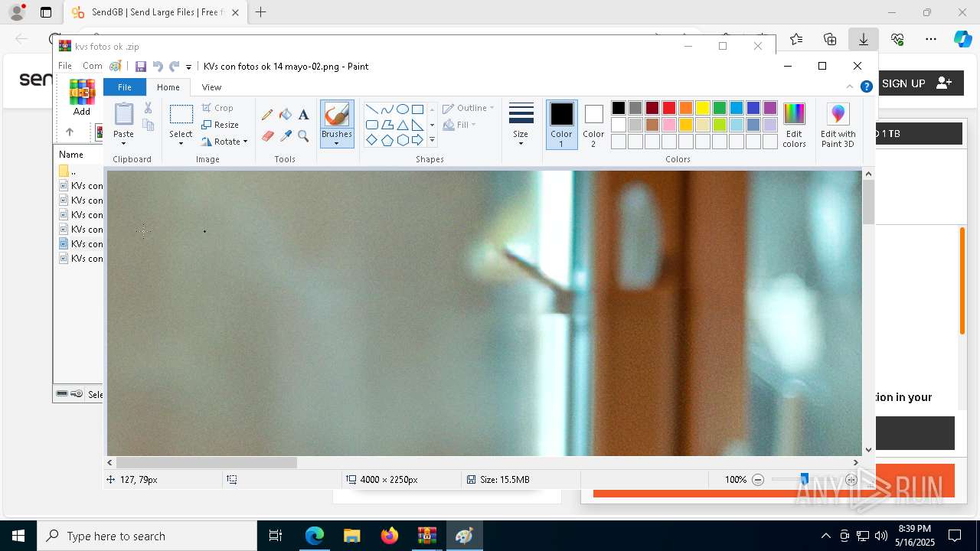
Task: Click the Save icon in quick access toolbar
Action: pyautogui.click(x=141, y=67)
